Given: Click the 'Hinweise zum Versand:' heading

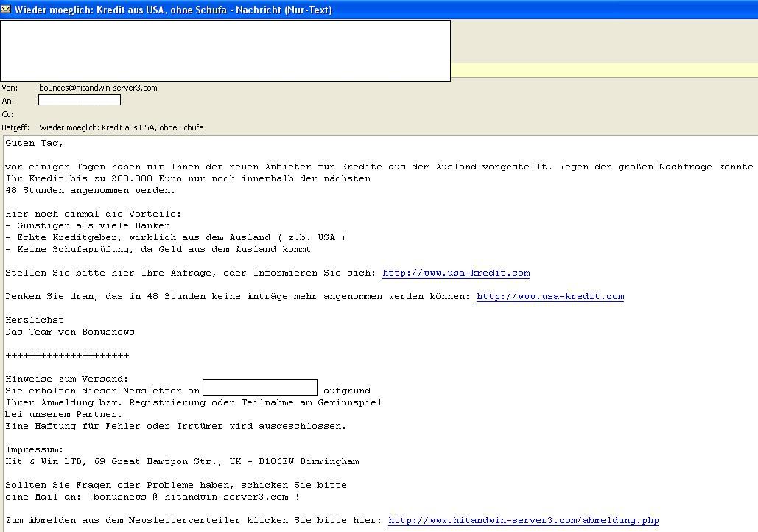Looking at the screenshot, I should (67, 379).
